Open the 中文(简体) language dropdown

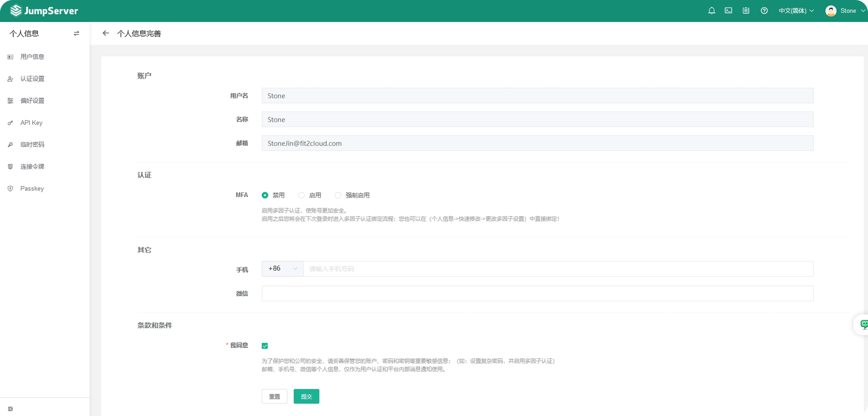click(x=796, y=11)
